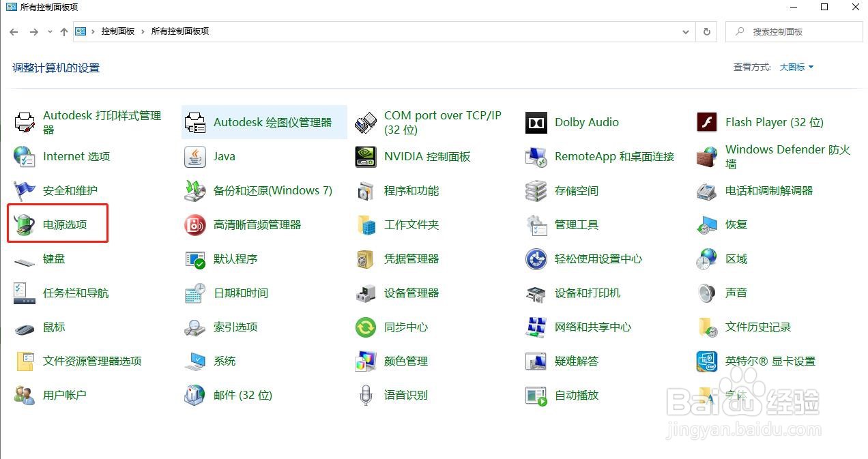Open the 邮件 (32 位) icon

(x=195, y=396)
